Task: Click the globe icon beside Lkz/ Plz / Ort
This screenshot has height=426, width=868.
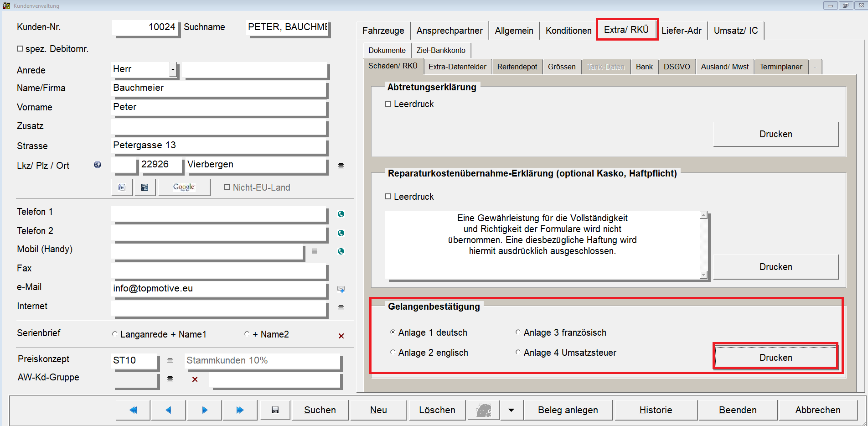Action: tap(98, 165)
